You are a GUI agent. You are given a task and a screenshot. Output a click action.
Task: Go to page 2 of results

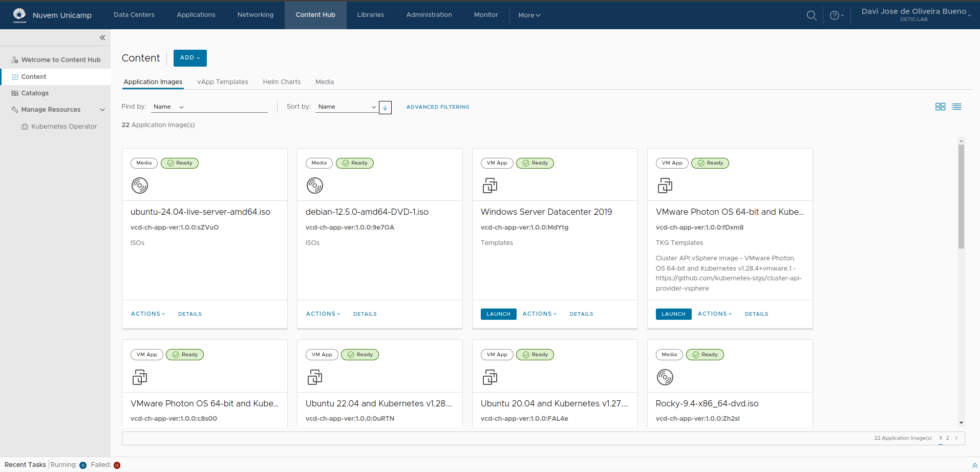pos(947,438)
